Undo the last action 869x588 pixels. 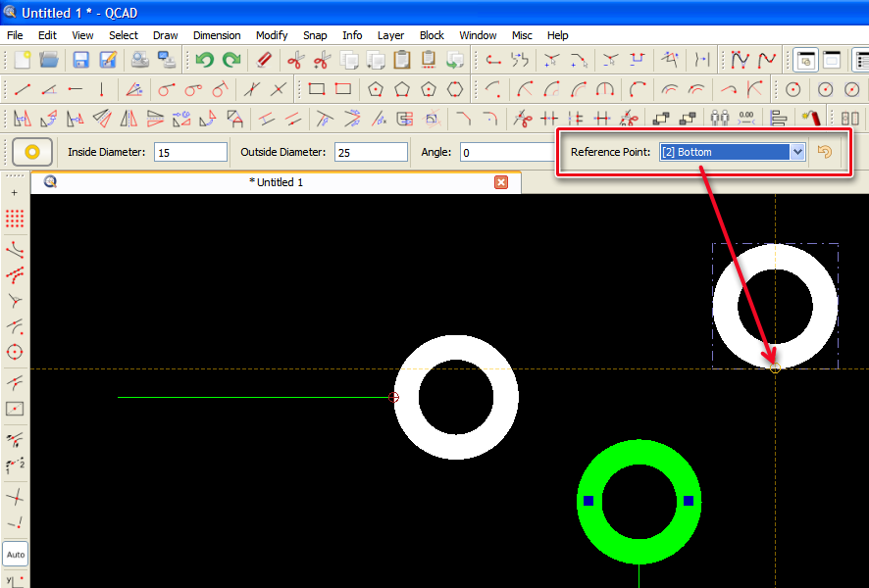tap(205, 60)
